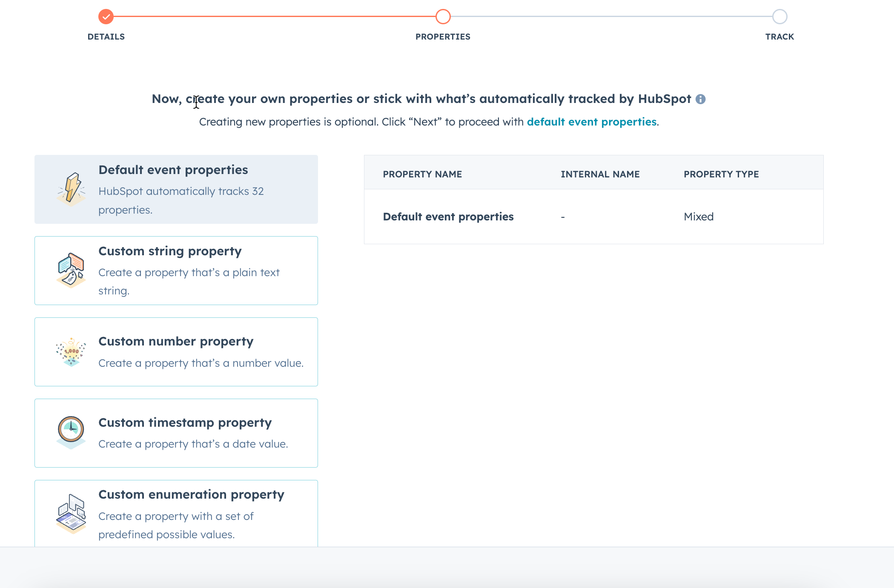Open the default event properties link
This screenshot has width=894, height=588.
pos(591,122)
